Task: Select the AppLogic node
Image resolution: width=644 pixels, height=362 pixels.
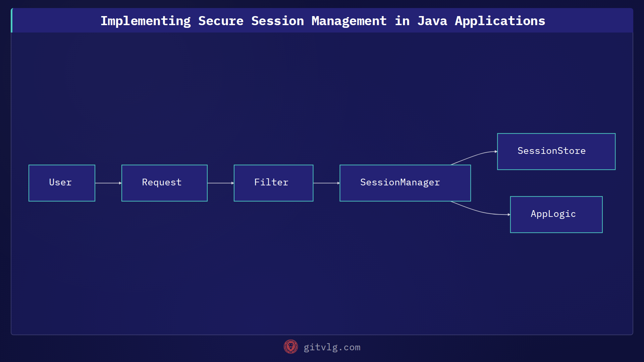Action: click(556, 215)
